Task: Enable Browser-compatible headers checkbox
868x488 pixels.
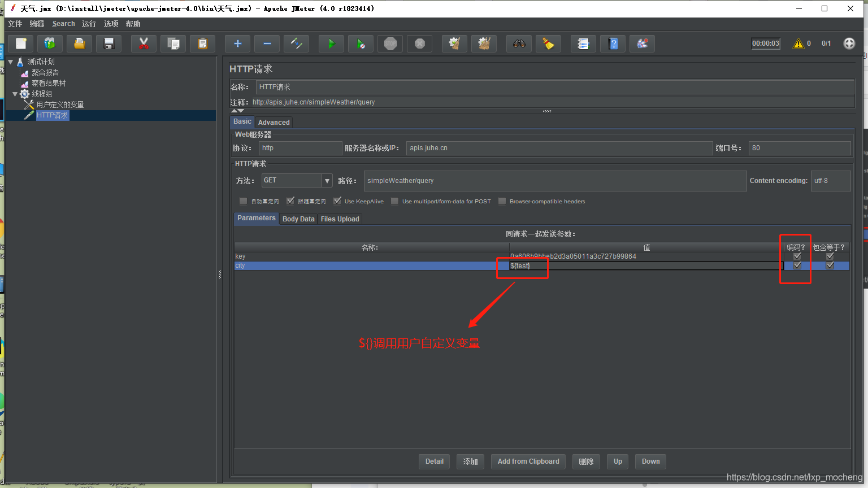Action: click(502, 201)
